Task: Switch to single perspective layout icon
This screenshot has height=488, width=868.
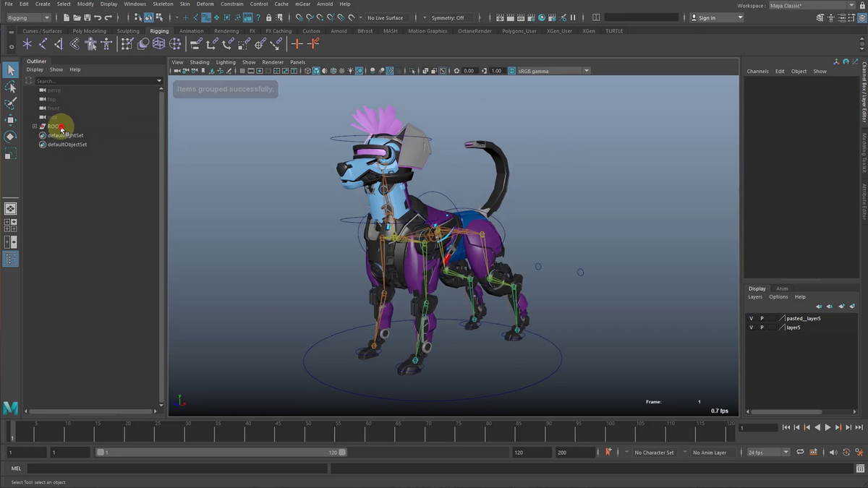Action: pos(10,208)
